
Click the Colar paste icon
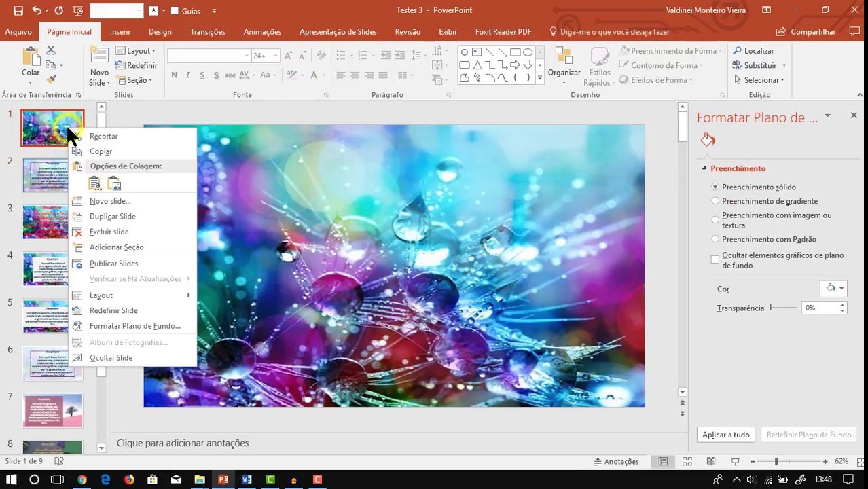click(31, 57)
